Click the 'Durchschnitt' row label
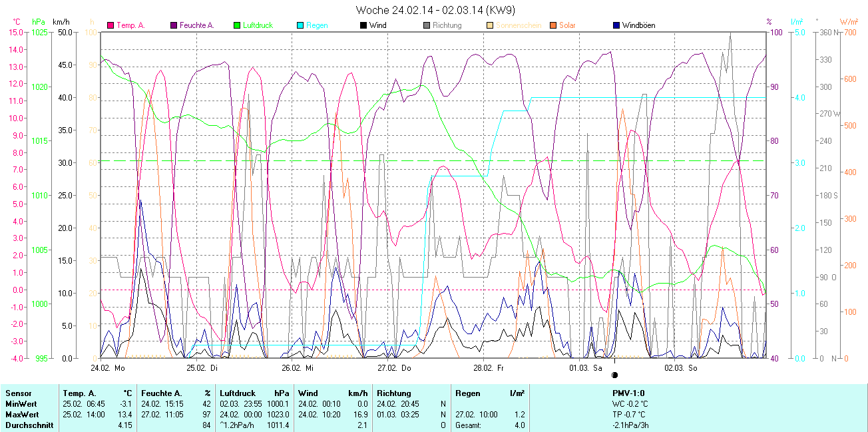Image resolution: width=868 pixels, height=432 pixels. coord(29,425)
